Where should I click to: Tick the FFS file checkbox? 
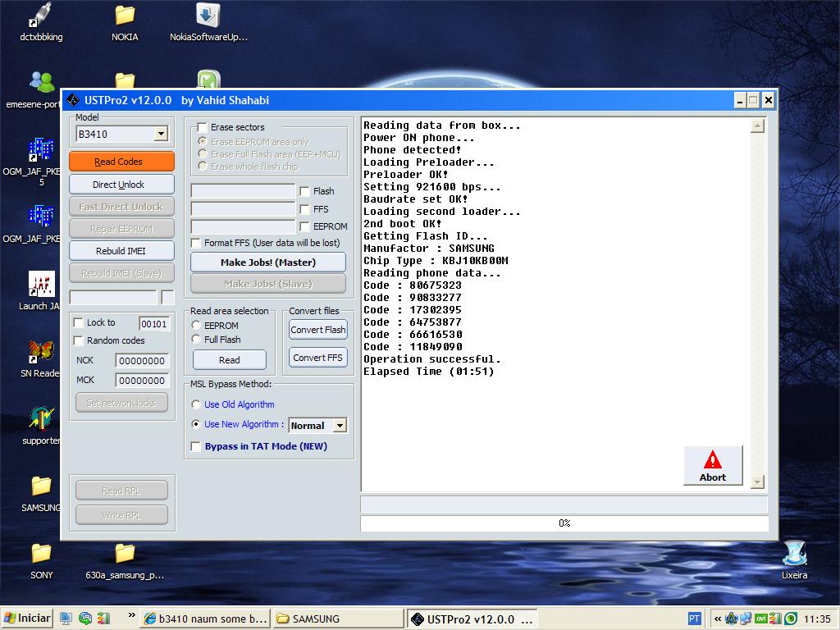tap(305, 209)
